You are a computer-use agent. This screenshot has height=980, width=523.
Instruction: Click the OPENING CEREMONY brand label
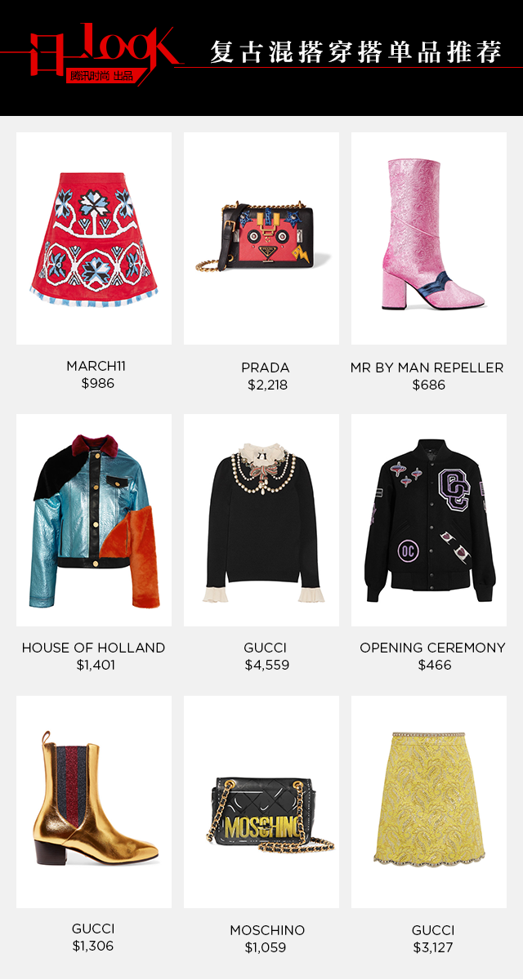point(433,648)
